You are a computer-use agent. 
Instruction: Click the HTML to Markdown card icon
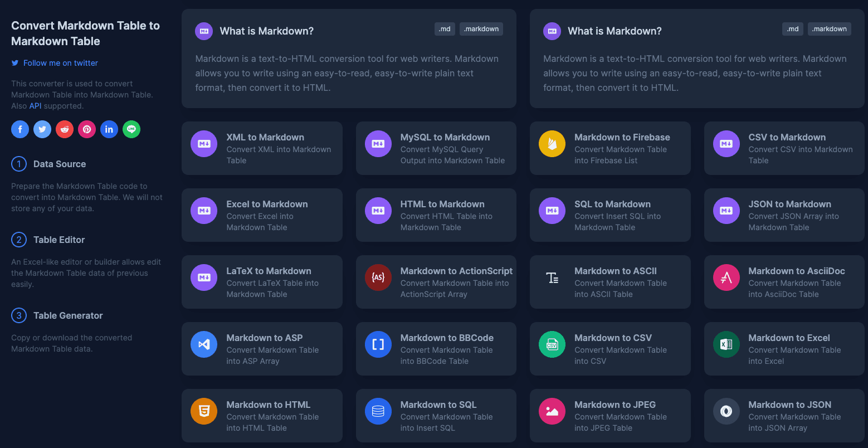coord(378,211)
